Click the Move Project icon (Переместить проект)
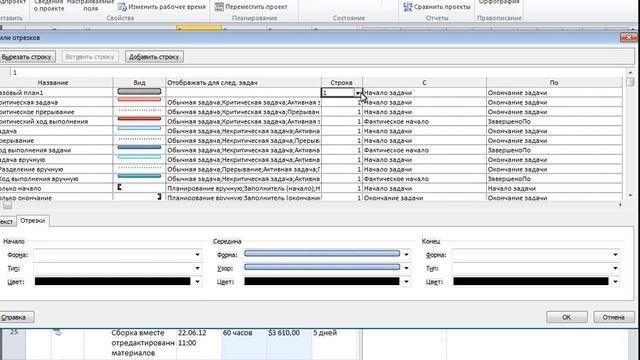The height and width of the screenshot is (360, 640). click(219, 7)
